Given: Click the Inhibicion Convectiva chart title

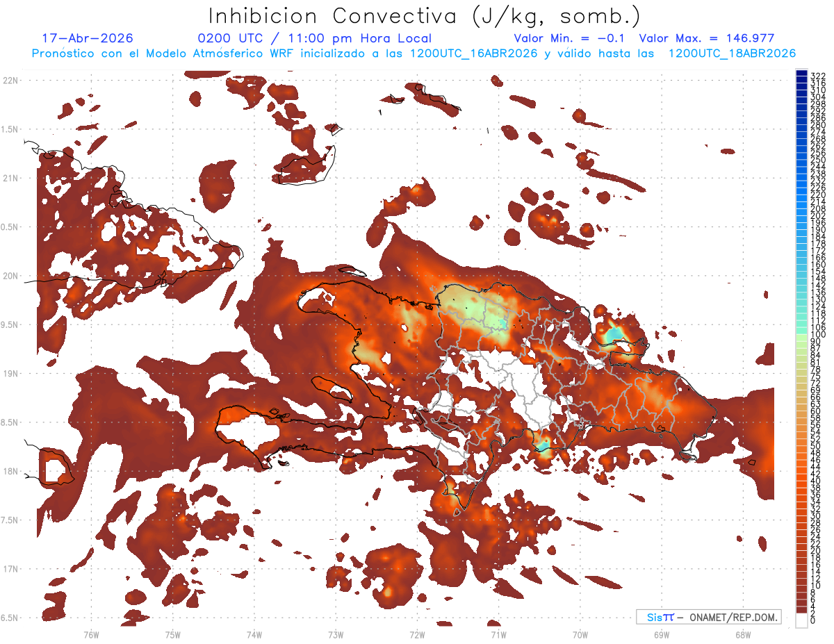Looking at the screenshot, I should click(425, 15).
